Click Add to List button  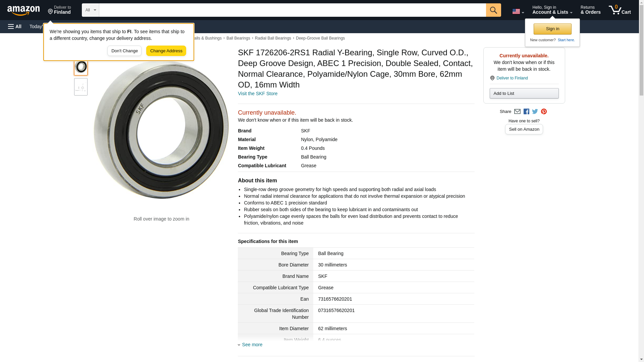pyautogui.click(x=524, y=94)
